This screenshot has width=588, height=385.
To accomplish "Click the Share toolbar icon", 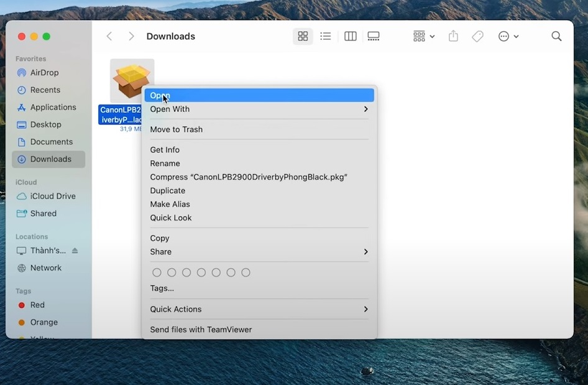I will pos(453,37).
